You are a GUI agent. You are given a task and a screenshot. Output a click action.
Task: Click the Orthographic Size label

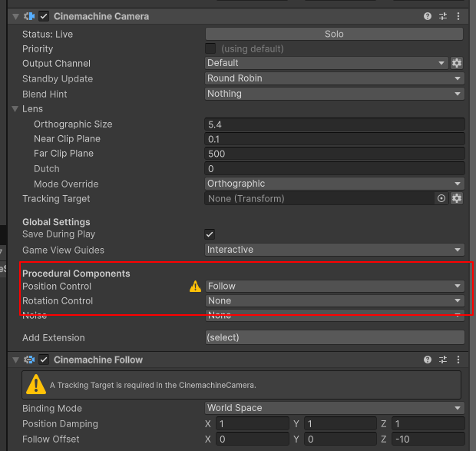click(x=73, y=124)
